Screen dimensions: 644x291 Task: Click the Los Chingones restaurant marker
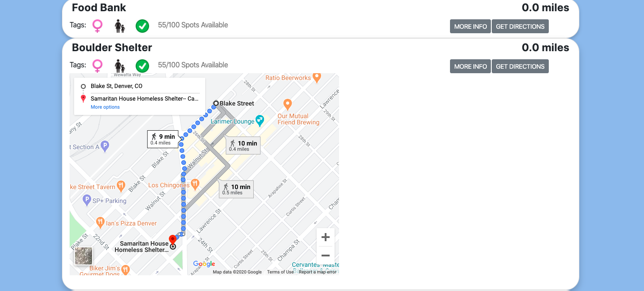pos(195,184)
